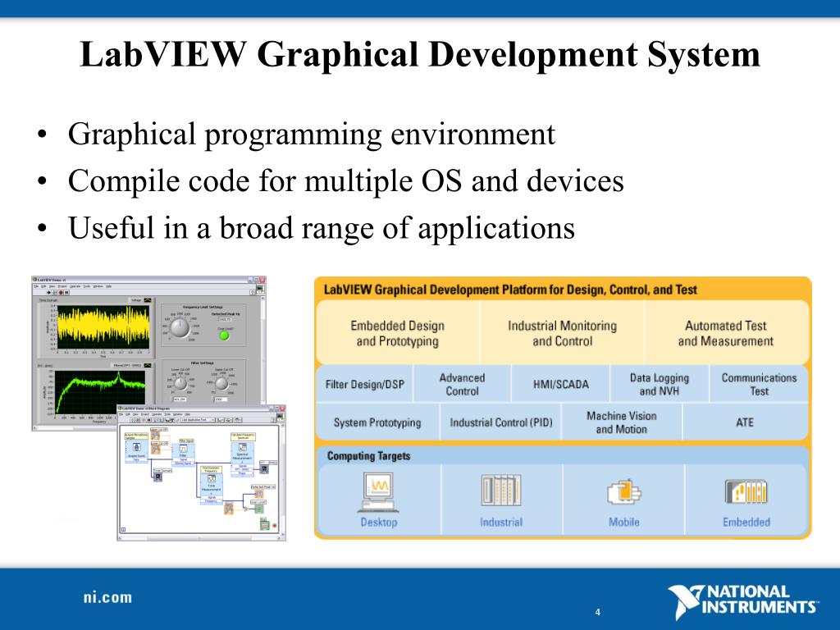Click the Desktop computer icon
The height and width of the screenshot is (630, 840).
[x=379, y=492]
